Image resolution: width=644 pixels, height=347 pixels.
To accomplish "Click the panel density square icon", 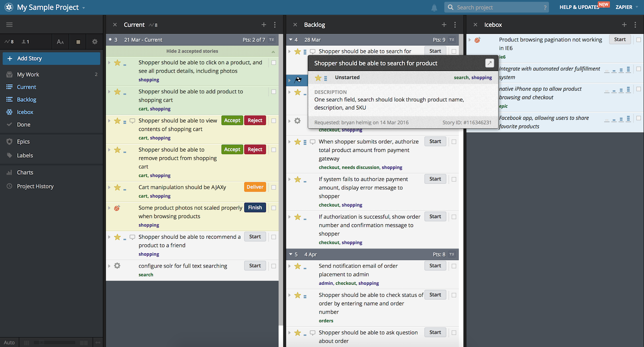I will pyautogui.click(x=78, y=41).
